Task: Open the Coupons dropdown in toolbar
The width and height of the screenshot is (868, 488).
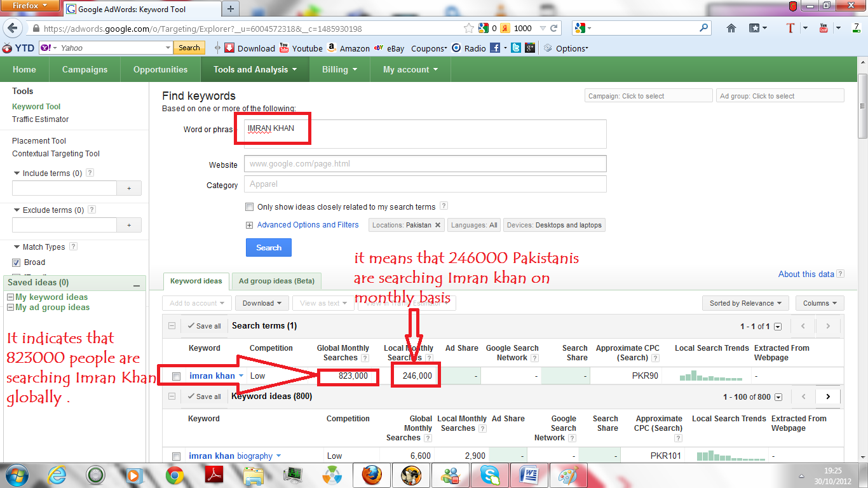Action: pos(429,48)
